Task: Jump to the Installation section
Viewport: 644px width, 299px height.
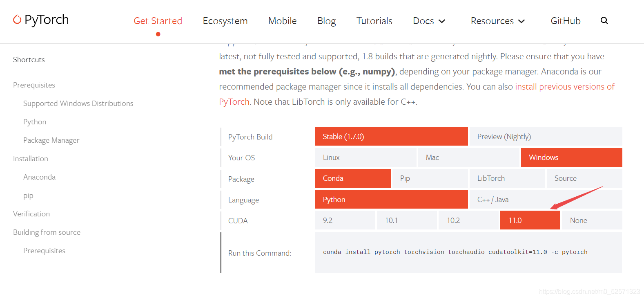Action: pyautogui.click(x=31, y=159)
